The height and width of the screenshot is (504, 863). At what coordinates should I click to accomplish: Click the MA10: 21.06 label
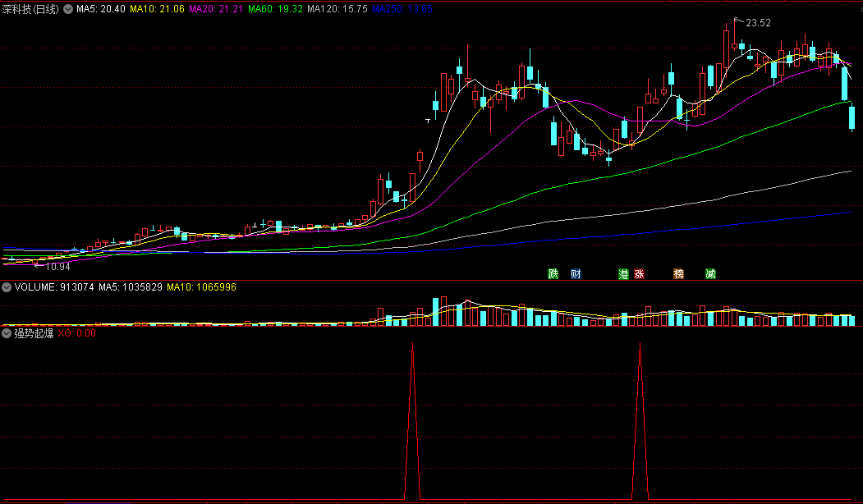(158, 9)
